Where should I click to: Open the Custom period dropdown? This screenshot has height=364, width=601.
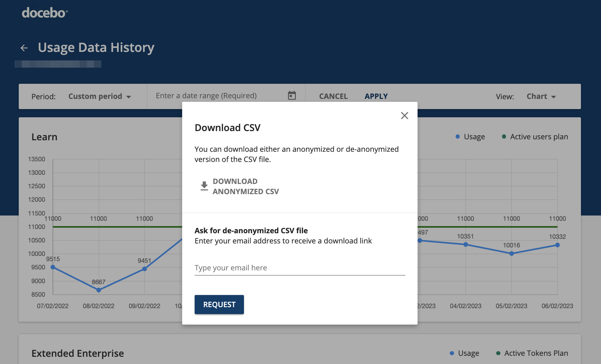[x=99, y=96]
